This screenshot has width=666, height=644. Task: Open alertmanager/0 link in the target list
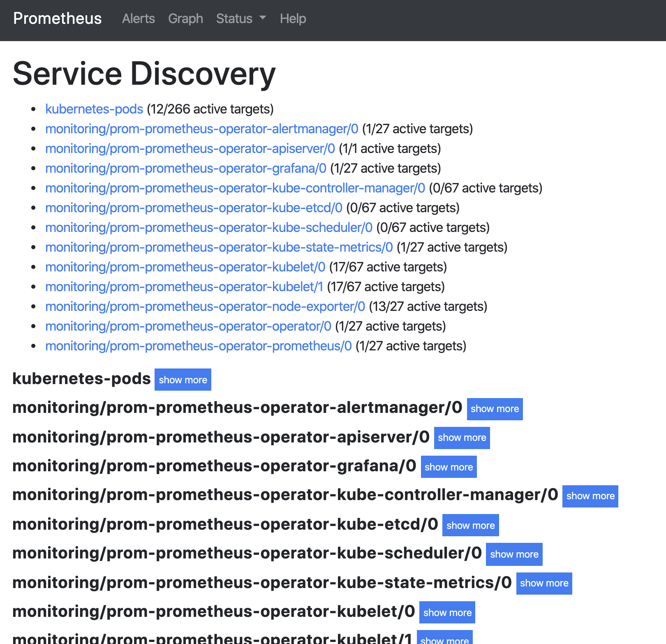click(x=202, y=129)
